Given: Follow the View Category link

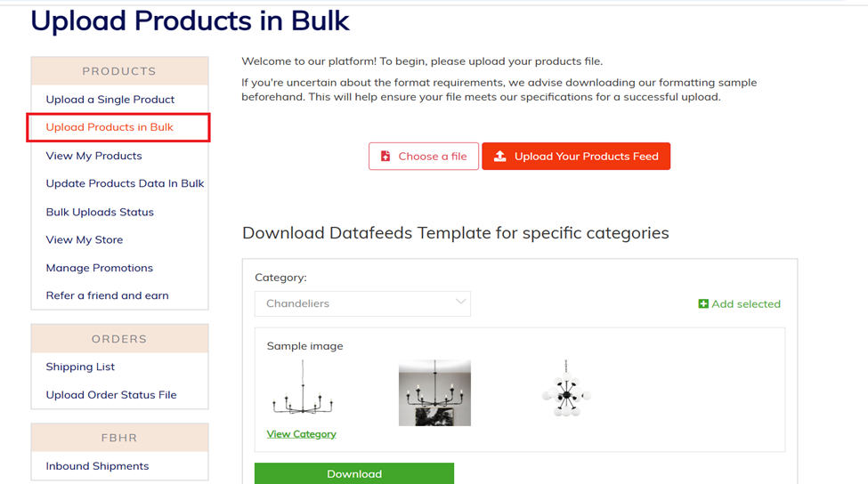Looking at the screenshot, I should [301, 434].
